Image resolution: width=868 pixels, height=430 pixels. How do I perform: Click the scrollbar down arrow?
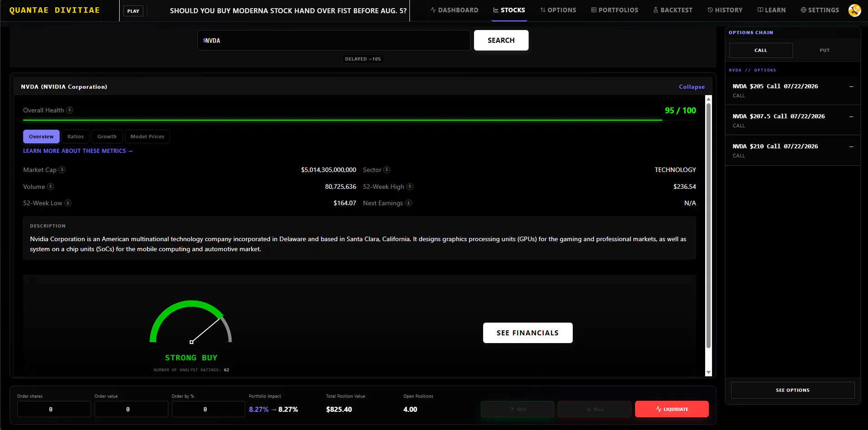[708, 373]
